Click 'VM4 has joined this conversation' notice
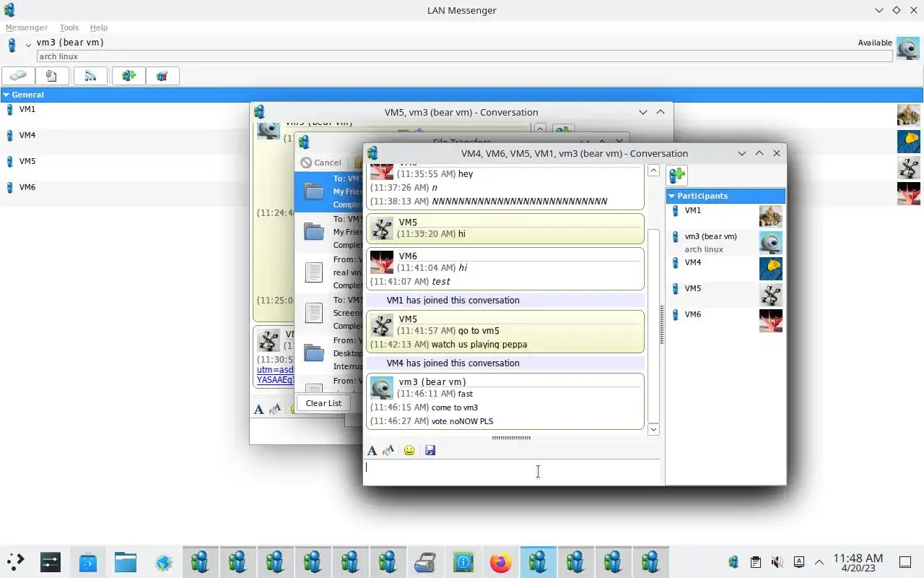The image size is (924, 578). (453, 363)
